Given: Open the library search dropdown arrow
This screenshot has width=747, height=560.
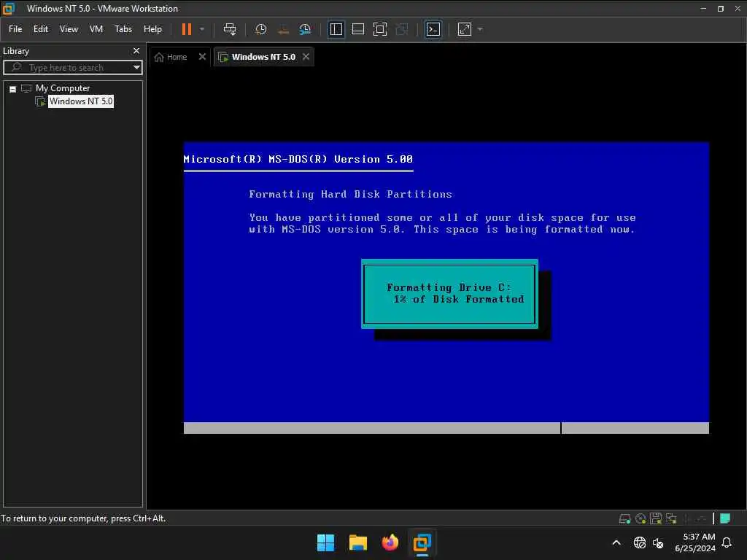Looking at the screenshot, I should (136, 68).
